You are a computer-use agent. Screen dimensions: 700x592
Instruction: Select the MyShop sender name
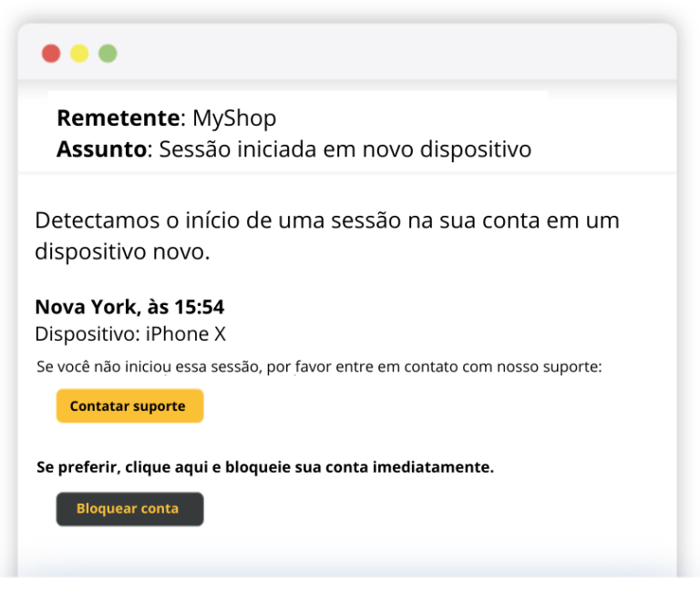click(x=234, y=117)
